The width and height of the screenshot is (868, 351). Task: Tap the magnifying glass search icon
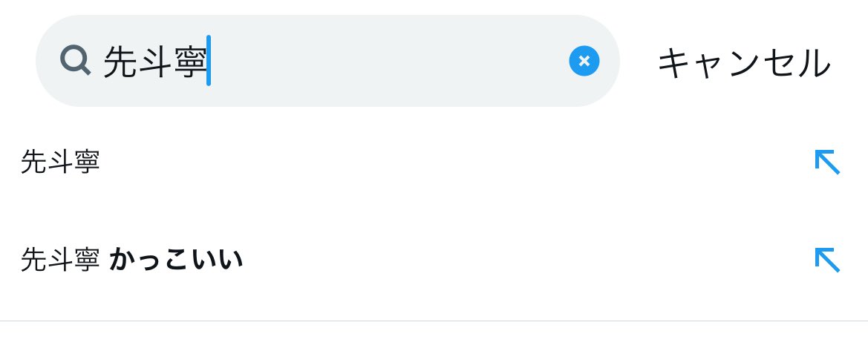[75, 60]
